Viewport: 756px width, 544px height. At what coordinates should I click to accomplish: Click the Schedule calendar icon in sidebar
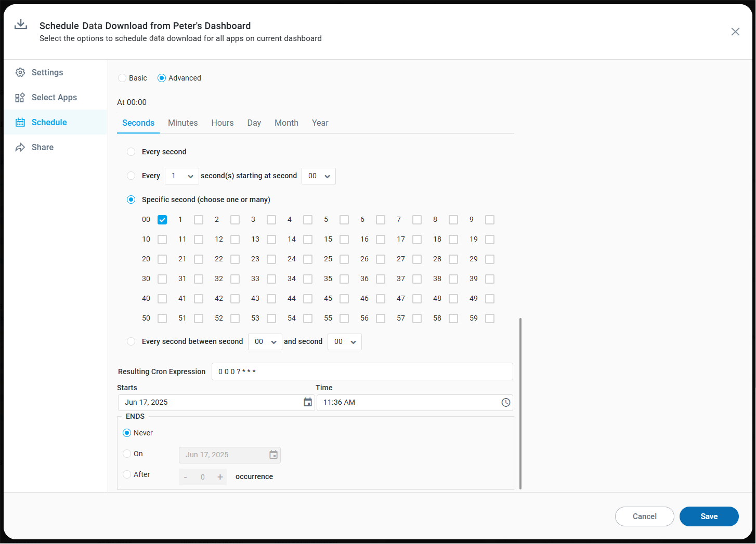20,123
